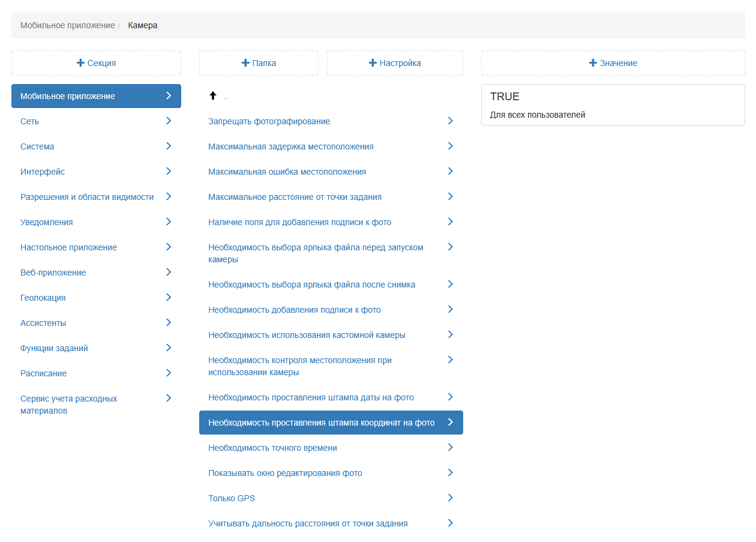Select the Интерфейс section
The image size is (756, 542).
click(43, 172)
